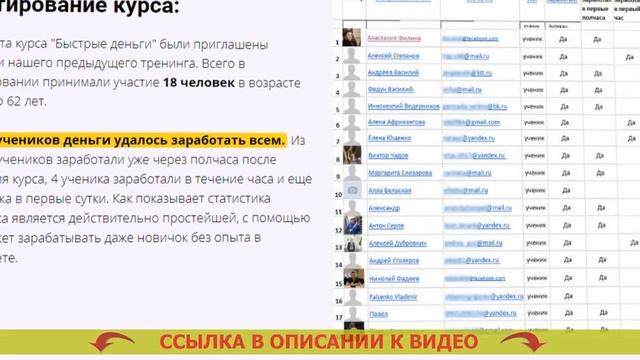Click the silhouette avatar of Алексей Степанов
This screenshot has width=640, height=360.
click(351, 56)
